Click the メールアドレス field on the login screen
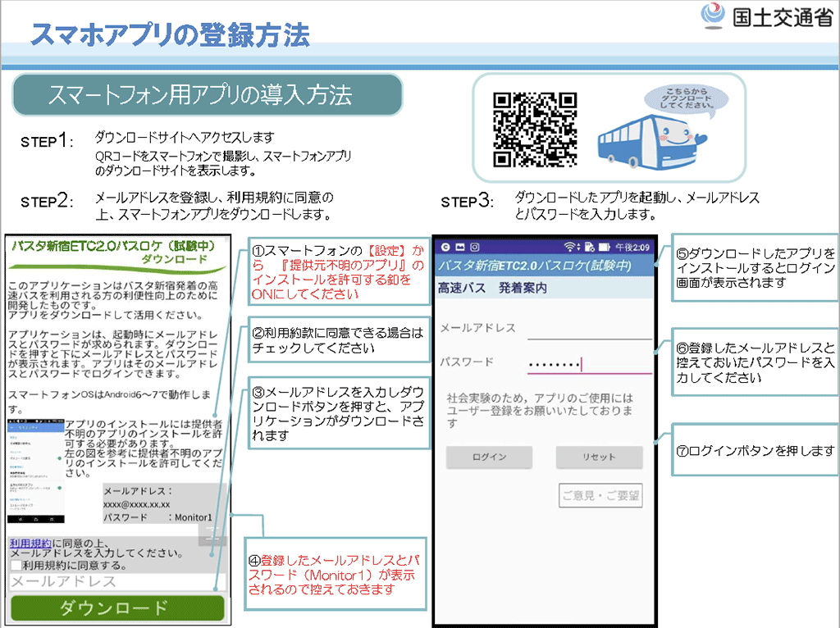The height and width of the screenshot is (628, 840). pos(589,329)
